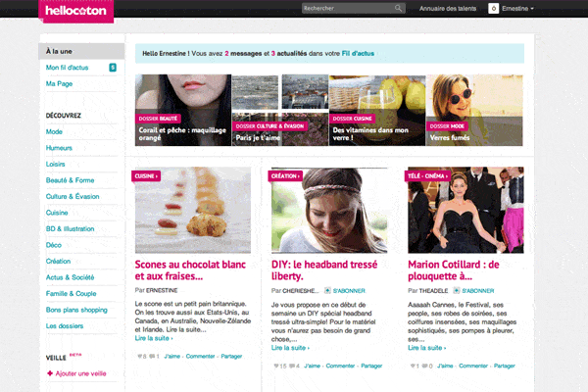Open the Déco category
Image resolution: width=588 pixels, height=392 pixels.
pyautogui.click(x=54, y=245)
